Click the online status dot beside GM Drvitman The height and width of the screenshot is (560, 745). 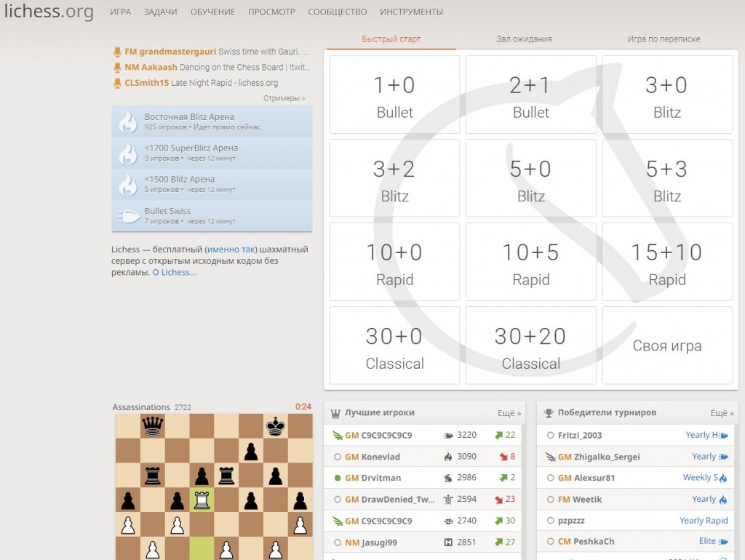pos(337,478)
